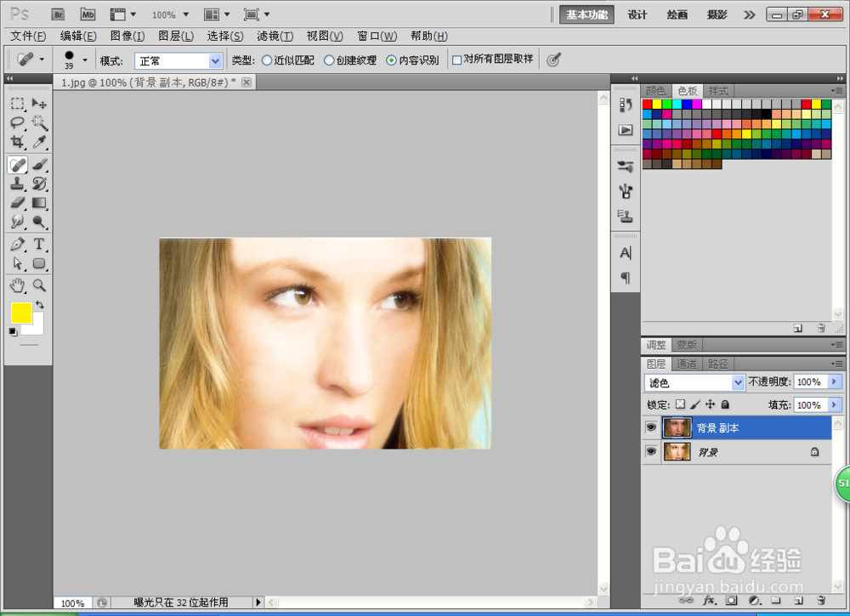Open the brush preset picker arrow
The width and height of the screenshot is (850, 616).
(x=84, y=59)
